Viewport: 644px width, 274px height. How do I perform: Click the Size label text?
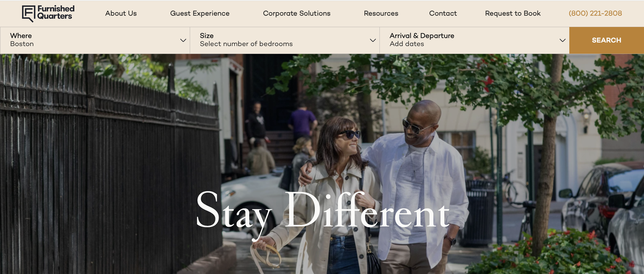[x=207, y=36]
